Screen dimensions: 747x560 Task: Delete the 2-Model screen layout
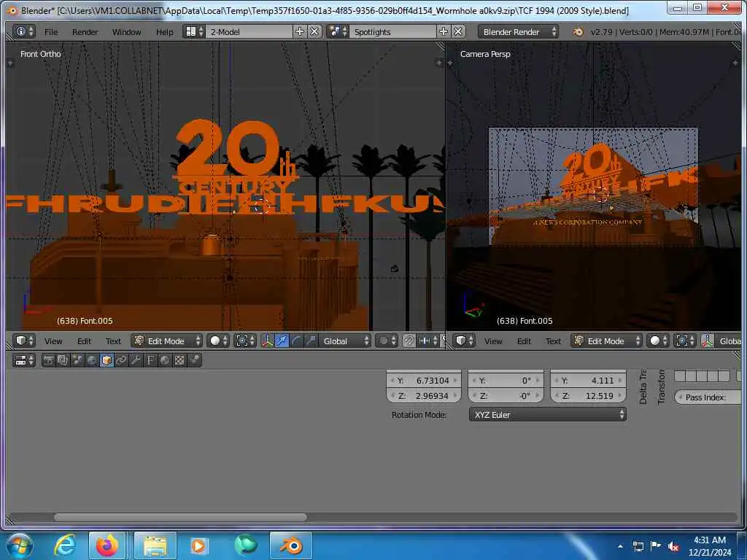pos(314,31)
